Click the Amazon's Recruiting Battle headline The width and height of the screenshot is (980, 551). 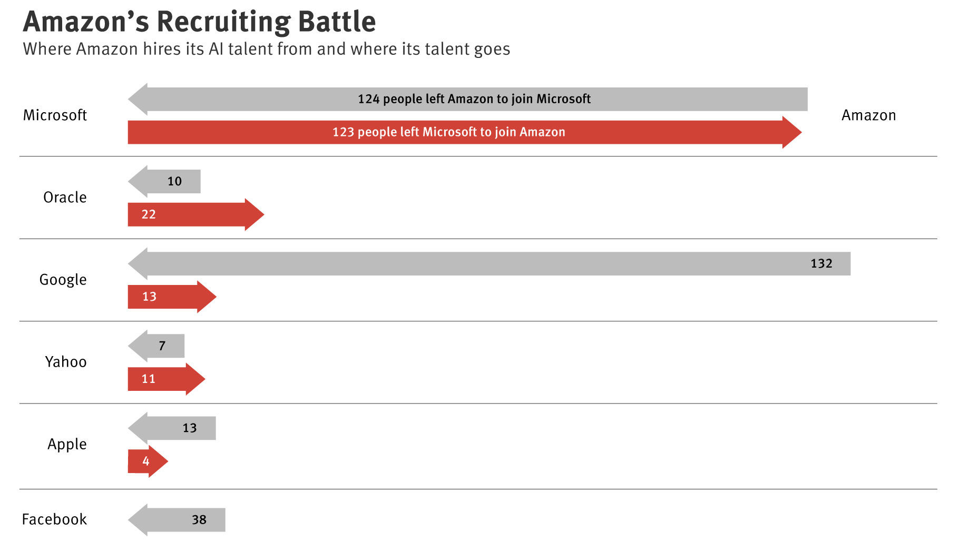click(199, 22)
